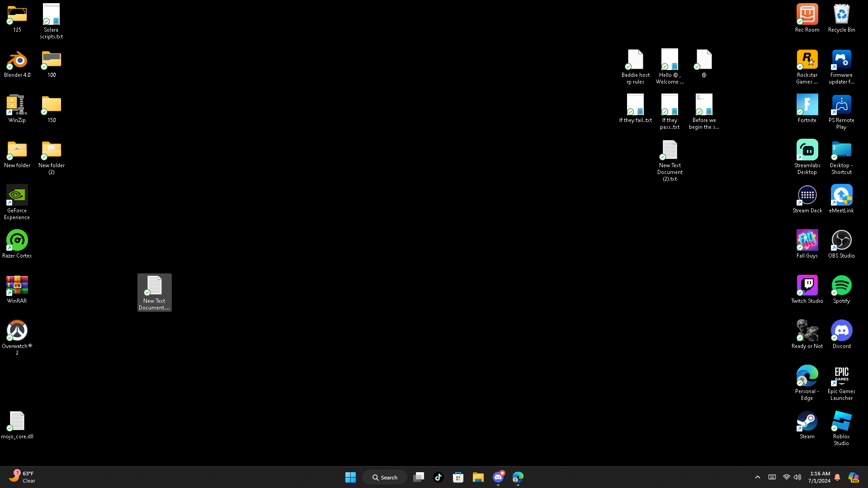Select the Epic Games Launcher icon
The width and height of the screenshot is (868, 488).
[842, 383]
